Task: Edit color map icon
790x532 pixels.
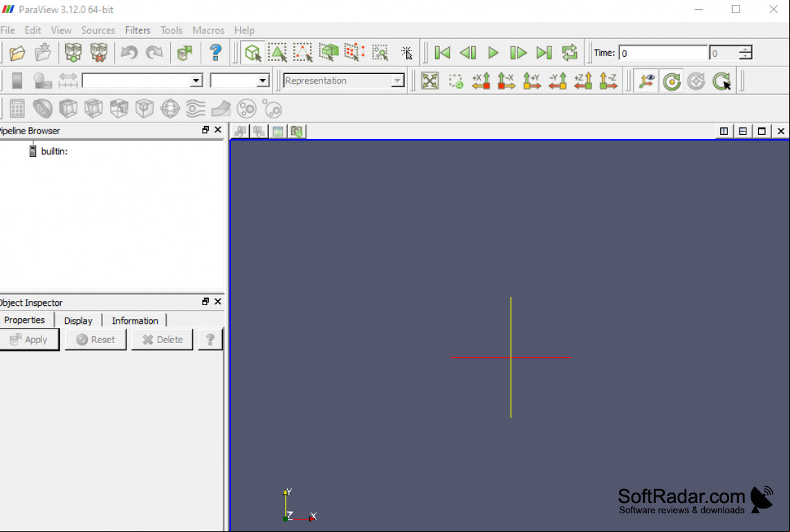Action: pyautogui.click(x=43, y=81)
